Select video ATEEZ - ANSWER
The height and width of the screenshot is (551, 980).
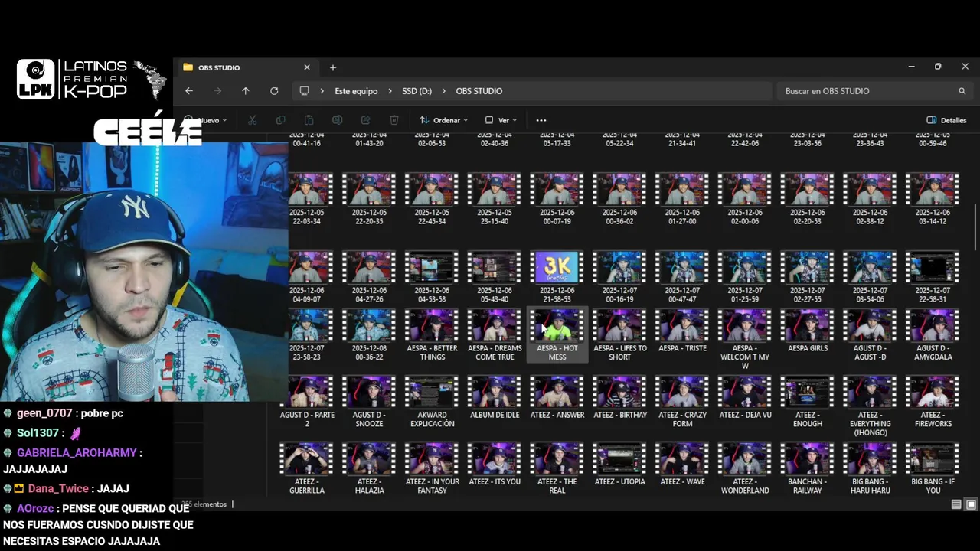tap(557, 398)
